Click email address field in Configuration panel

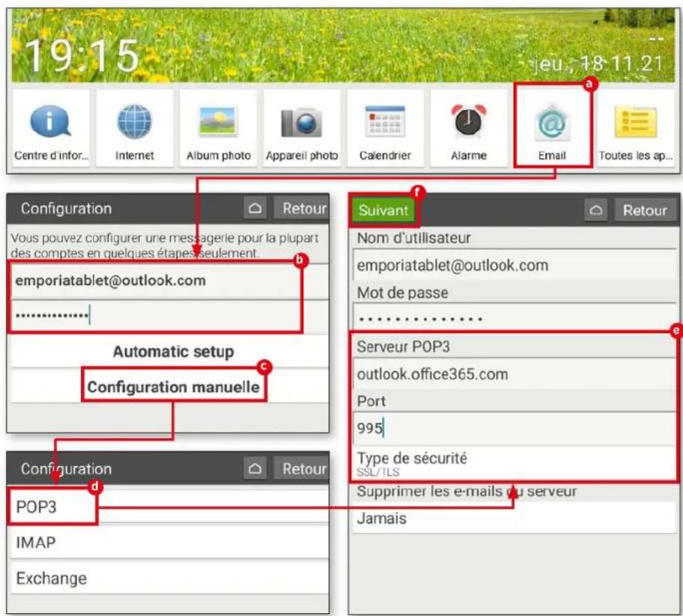pyautogui.click(x=170, y=281)
